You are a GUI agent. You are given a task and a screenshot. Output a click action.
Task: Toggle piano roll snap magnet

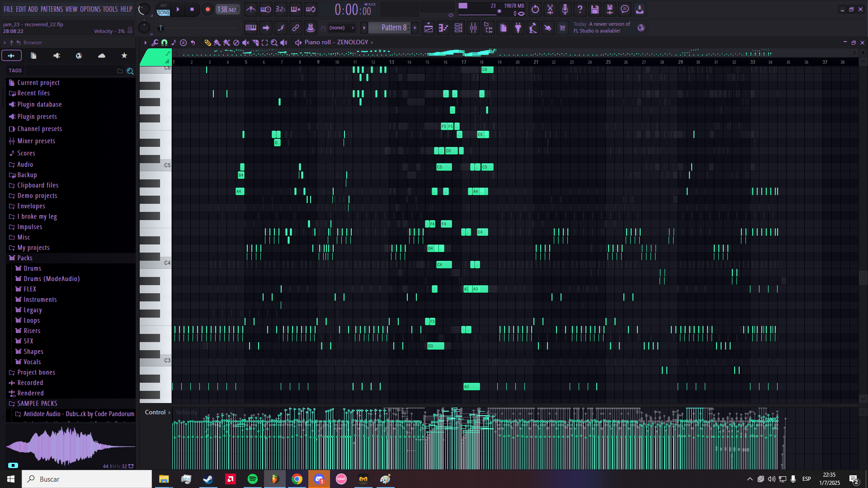(164, 42)
